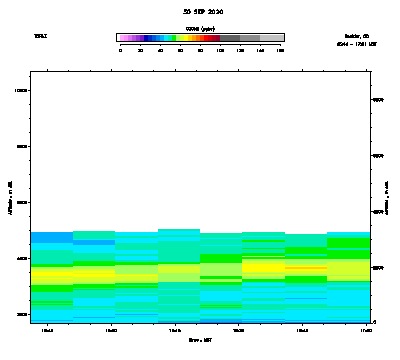
Task: Click the medium gray colorbar block
Action: click(250, 38)
